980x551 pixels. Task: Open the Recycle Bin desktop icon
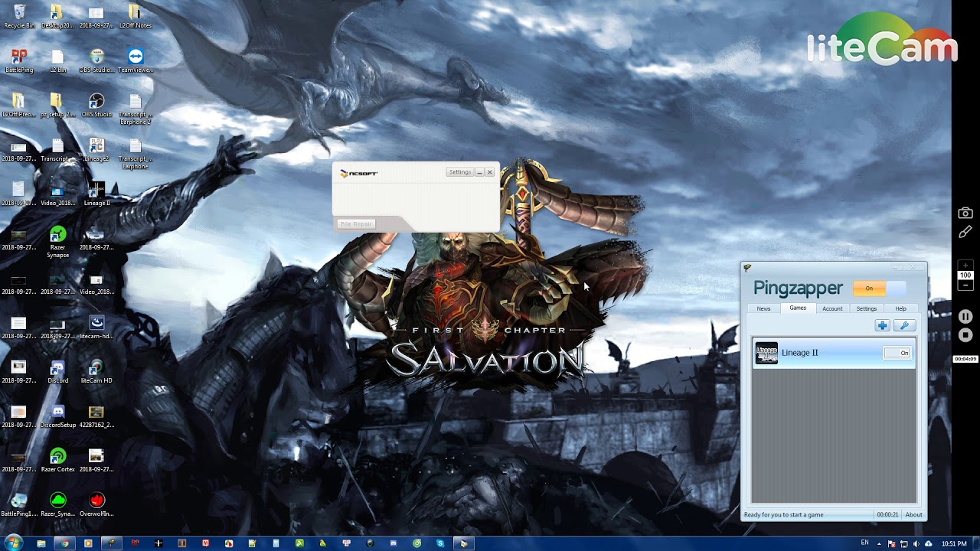pyautogui.click(x=19, y=16)
